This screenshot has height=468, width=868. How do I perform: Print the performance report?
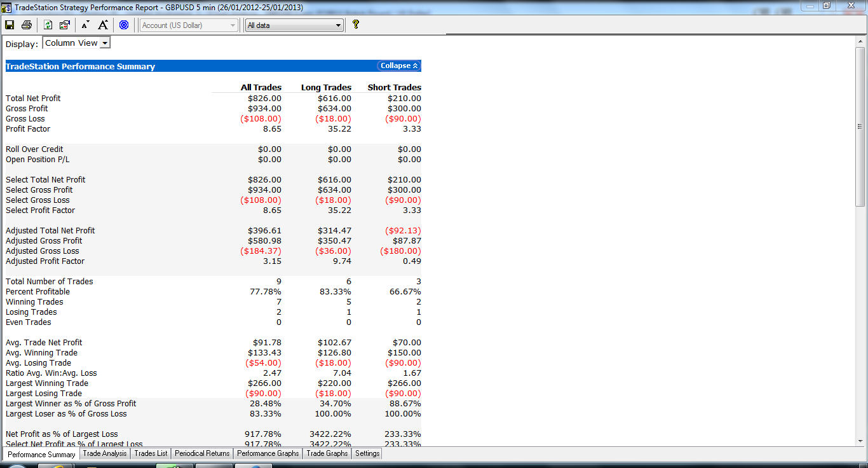click(26, 25)
